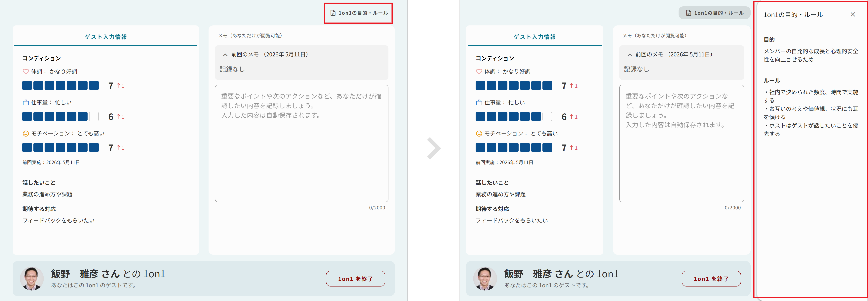868x301 pixels.
Task: Click 飯野 雅彦 avatar in the screen without side panel
Action: point(32,279)
